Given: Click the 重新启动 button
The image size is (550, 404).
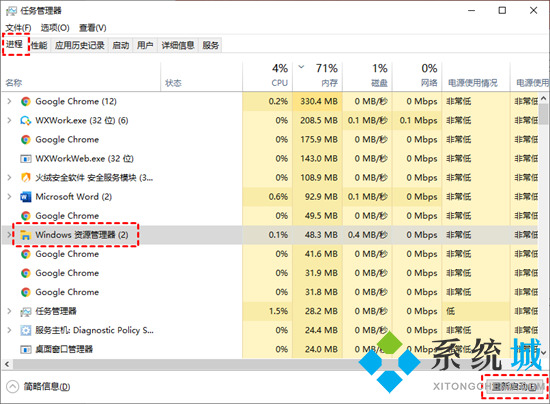Looking at the screenshot, I should 514,387.
